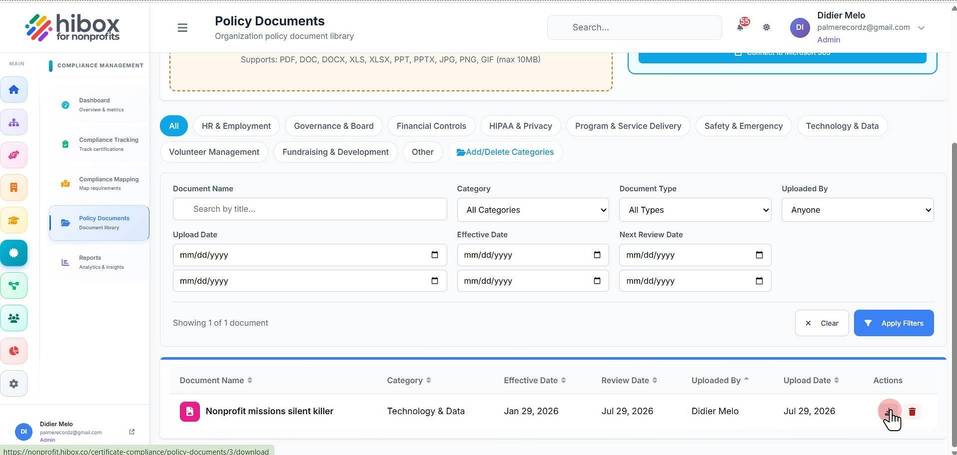Open the org chart hierarchy sidebar icon

click(x=13, y=122)
